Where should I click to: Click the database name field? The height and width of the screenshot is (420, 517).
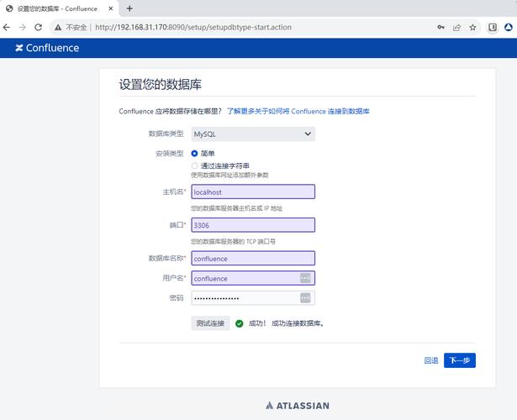(x=253, y=258)
